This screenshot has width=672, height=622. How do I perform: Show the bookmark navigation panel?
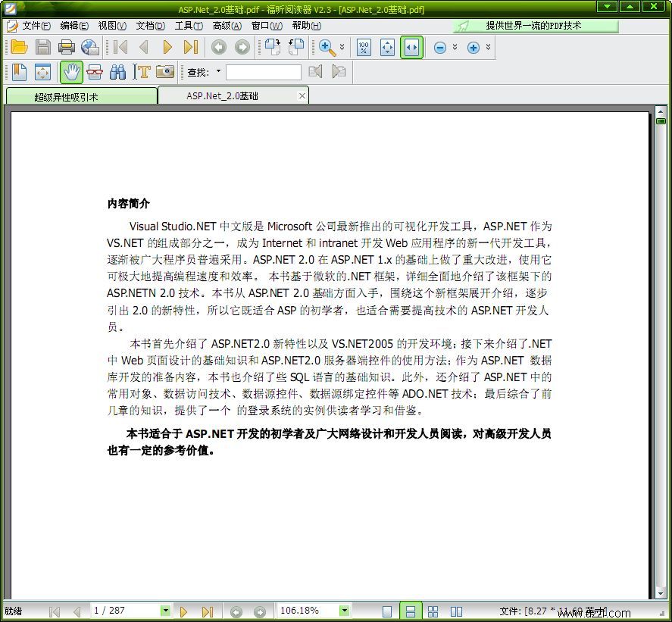tap(19, 71)
